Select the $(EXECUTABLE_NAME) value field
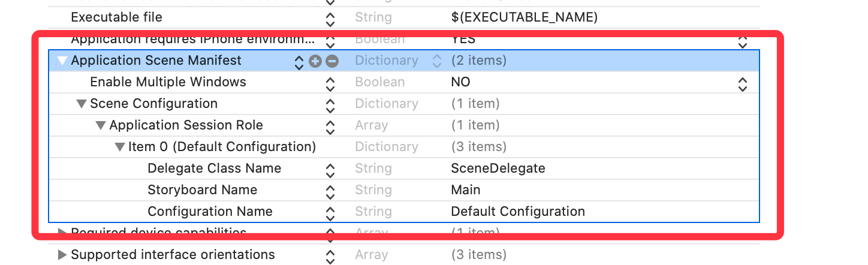 [524, 17]
